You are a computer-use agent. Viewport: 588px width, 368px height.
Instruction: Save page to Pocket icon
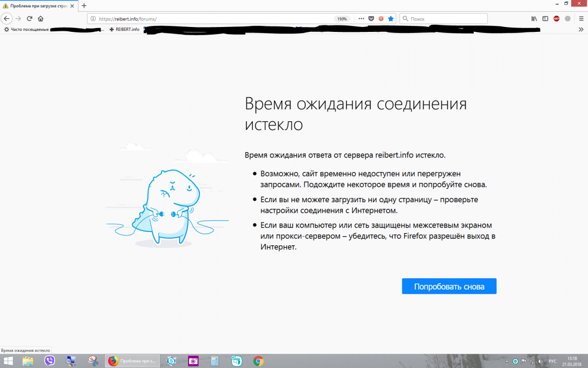[x=371, y=19]
